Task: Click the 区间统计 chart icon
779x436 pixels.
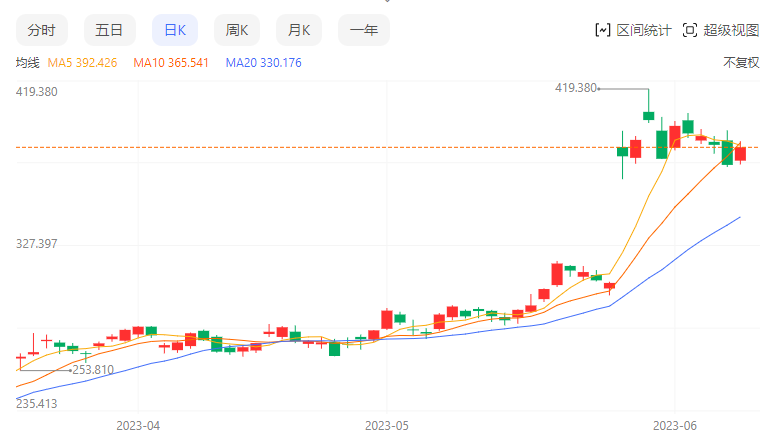Action: pos(603,30)
